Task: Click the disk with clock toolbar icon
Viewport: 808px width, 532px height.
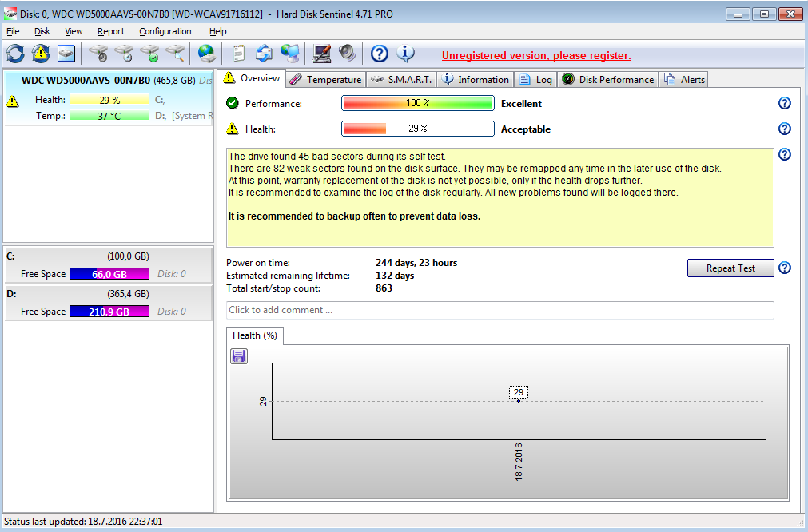Action: click(x=124, y=53)
